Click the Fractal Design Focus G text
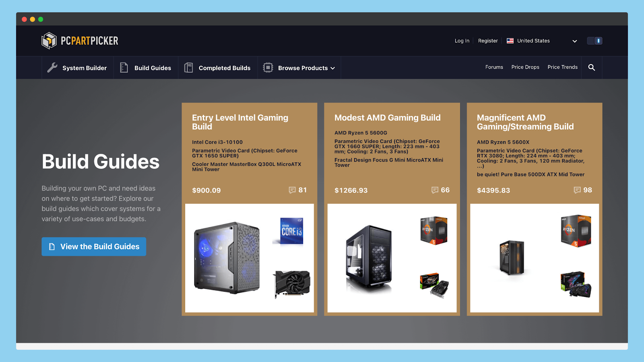Screen dimensions: 644x362 pyautogui.click(x=389, y=162)
